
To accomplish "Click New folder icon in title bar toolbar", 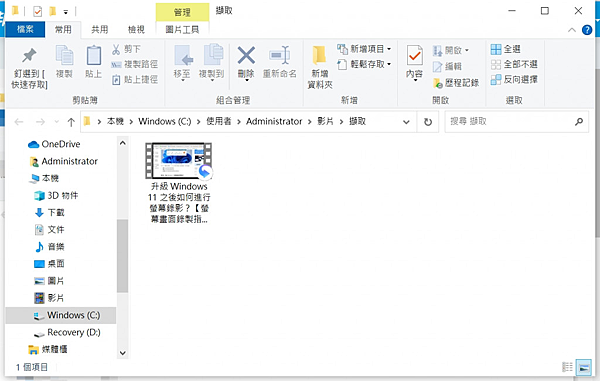I will point(52,11).
